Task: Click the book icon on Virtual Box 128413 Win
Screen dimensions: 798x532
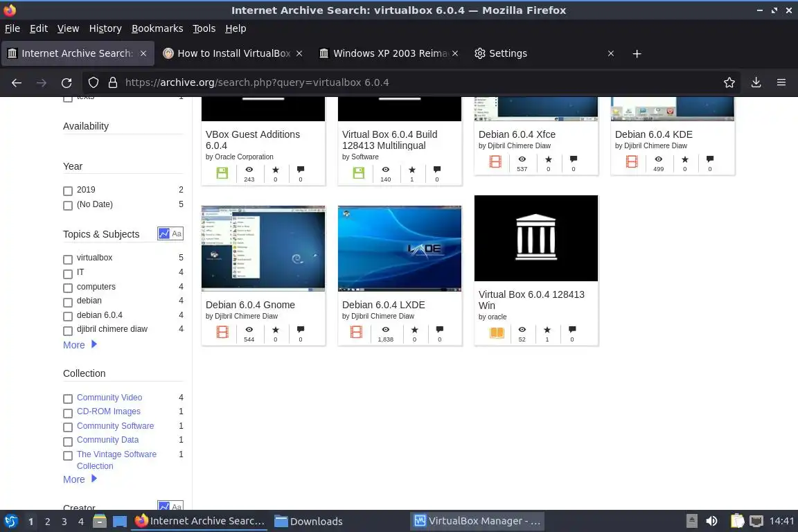Action: click(497, 332)
